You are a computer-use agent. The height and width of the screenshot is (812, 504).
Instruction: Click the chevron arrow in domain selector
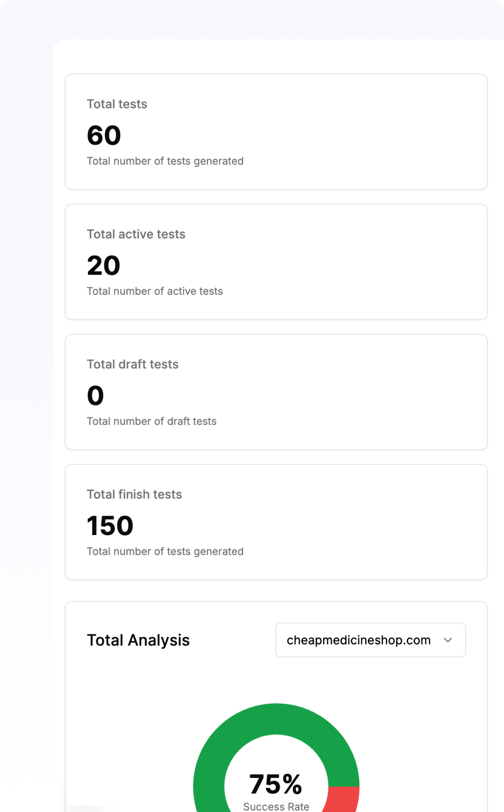click(x=448, y=640)
